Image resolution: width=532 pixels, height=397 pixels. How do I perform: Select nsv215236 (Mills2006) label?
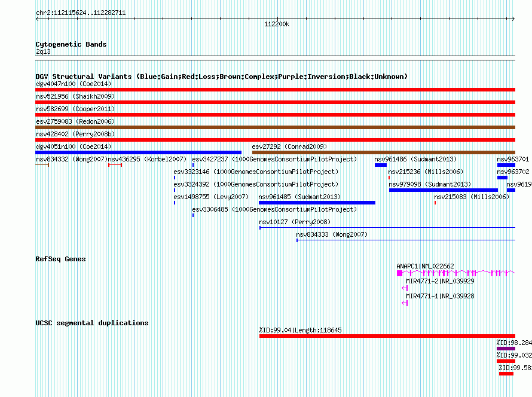(426, 172)
